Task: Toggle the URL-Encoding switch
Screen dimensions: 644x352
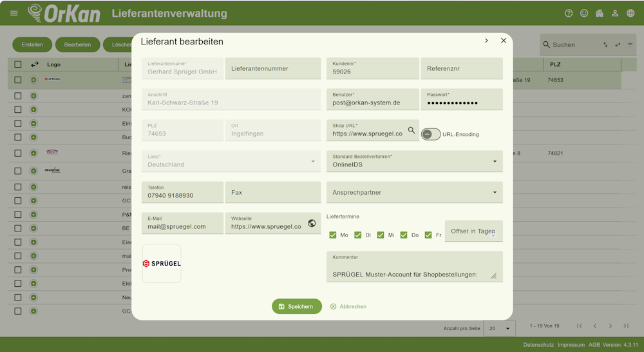Action: tap(431, 134)
